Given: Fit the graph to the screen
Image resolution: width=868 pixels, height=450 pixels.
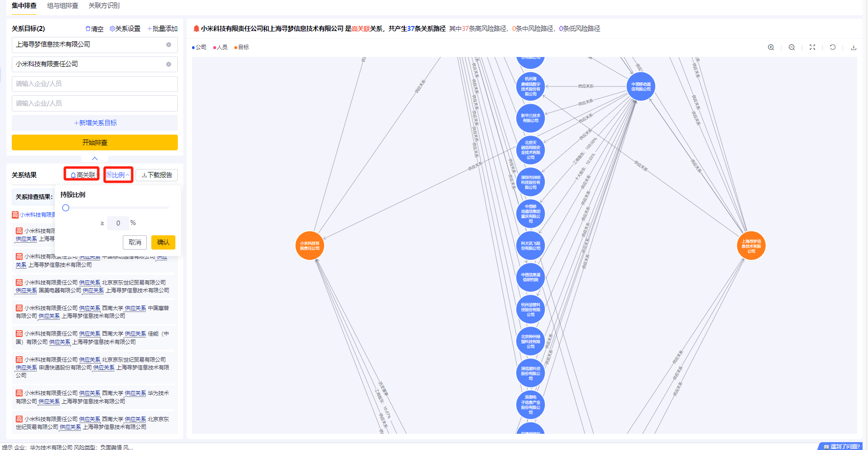Looking at the screenshot, I should click(812, 47).
